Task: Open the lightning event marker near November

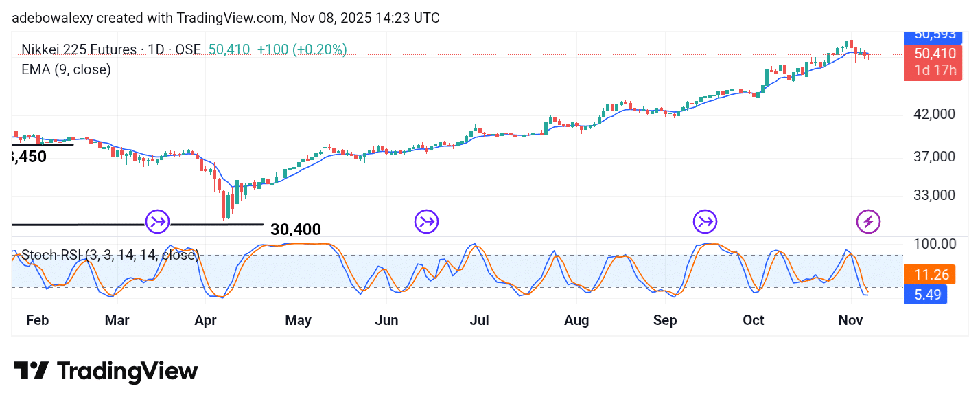Action: click(x=870, y=221)
